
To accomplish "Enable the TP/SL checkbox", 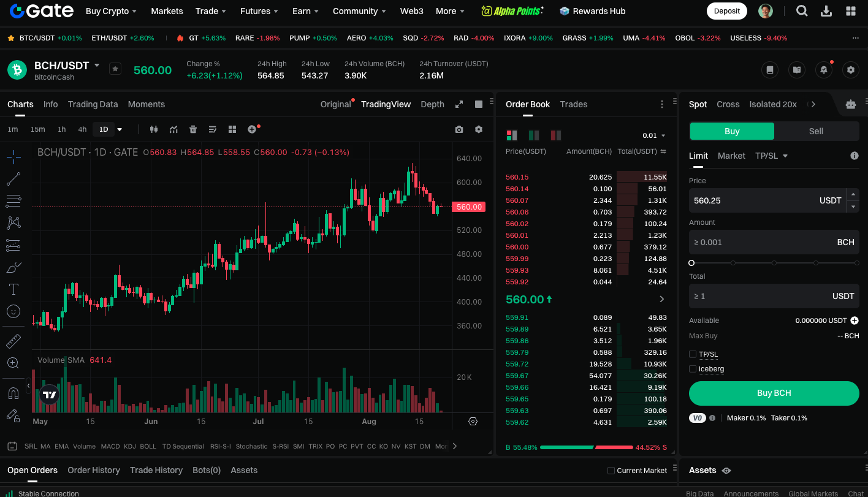I will pyautogui.click(x=693, y=354).
